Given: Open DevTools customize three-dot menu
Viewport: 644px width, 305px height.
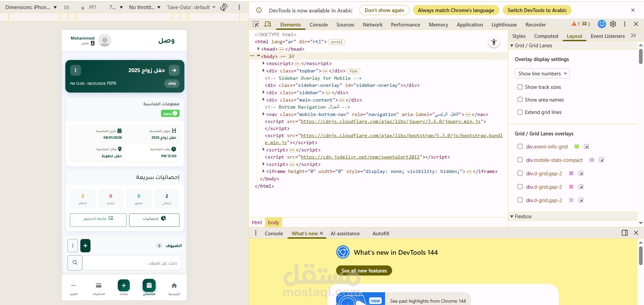Looking at the screenshot, I should 625,24.
